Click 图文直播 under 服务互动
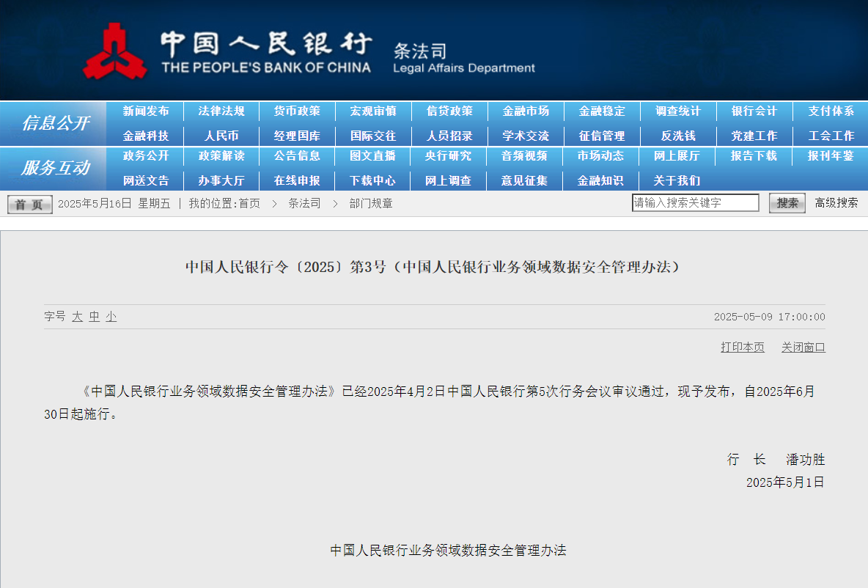This screenshot has width=868, height=588. click(x=372, y=156)
